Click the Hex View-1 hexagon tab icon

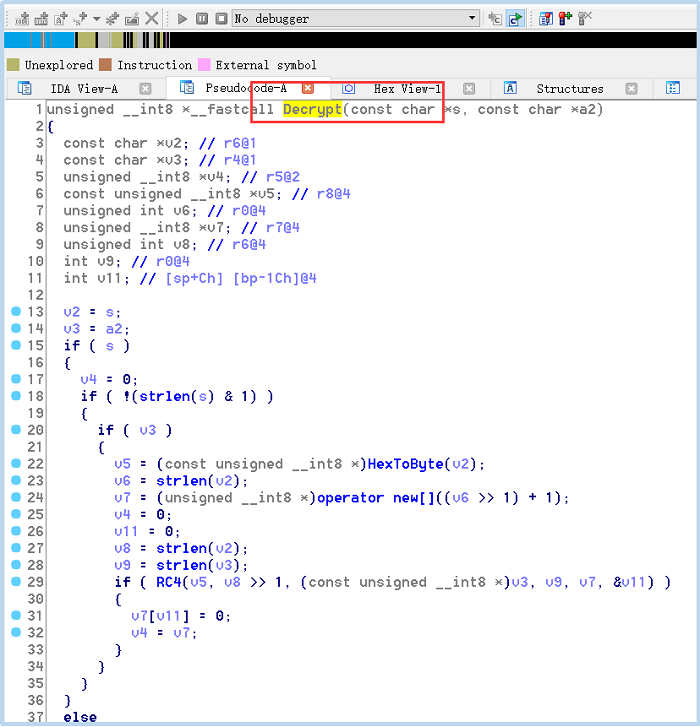[349, 88]
